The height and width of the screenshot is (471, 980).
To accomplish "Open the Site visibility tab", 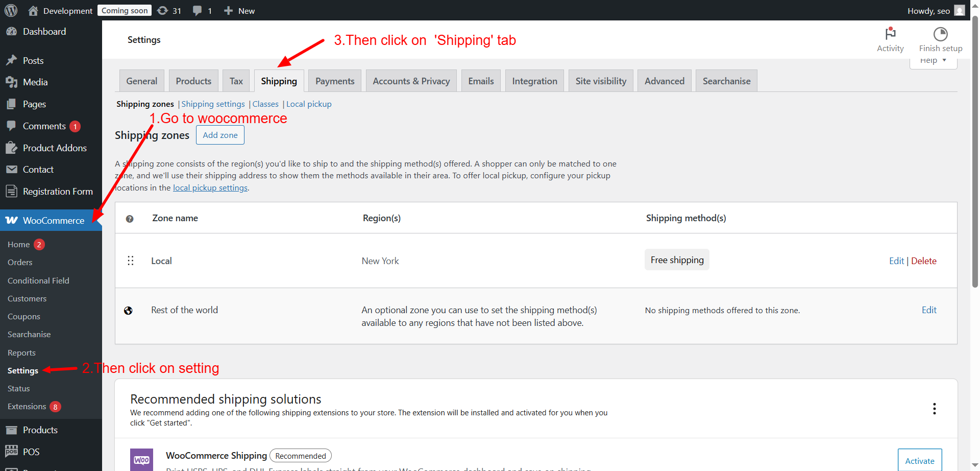I will tap(601, 81).
